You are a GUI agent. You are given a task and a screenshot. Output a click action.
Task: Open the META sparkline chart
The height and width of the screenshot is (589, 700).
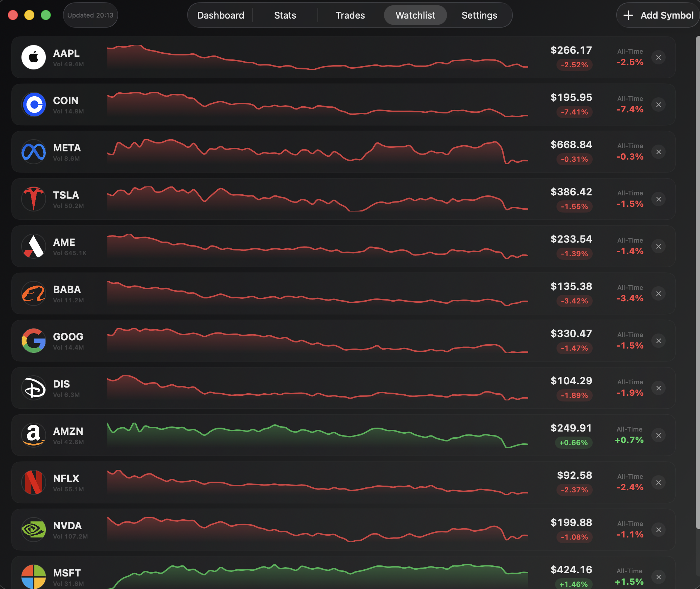pos(318,152)
